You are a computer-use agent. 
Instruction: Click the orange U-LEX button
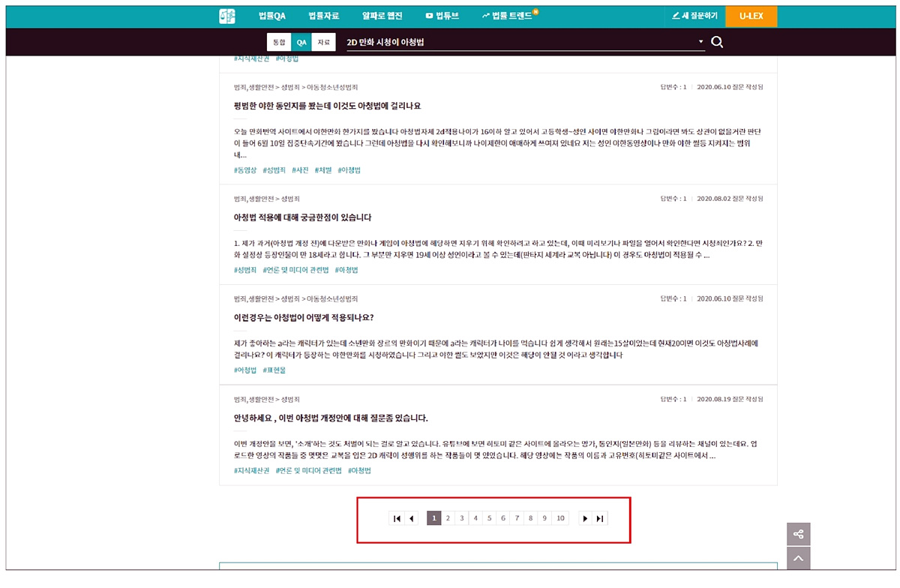coord(751,16)
